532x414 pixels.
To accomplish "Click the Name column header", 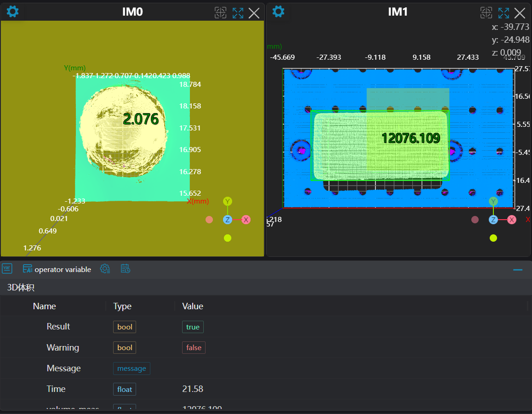I will pyautogui.click(x=45, y=306).
